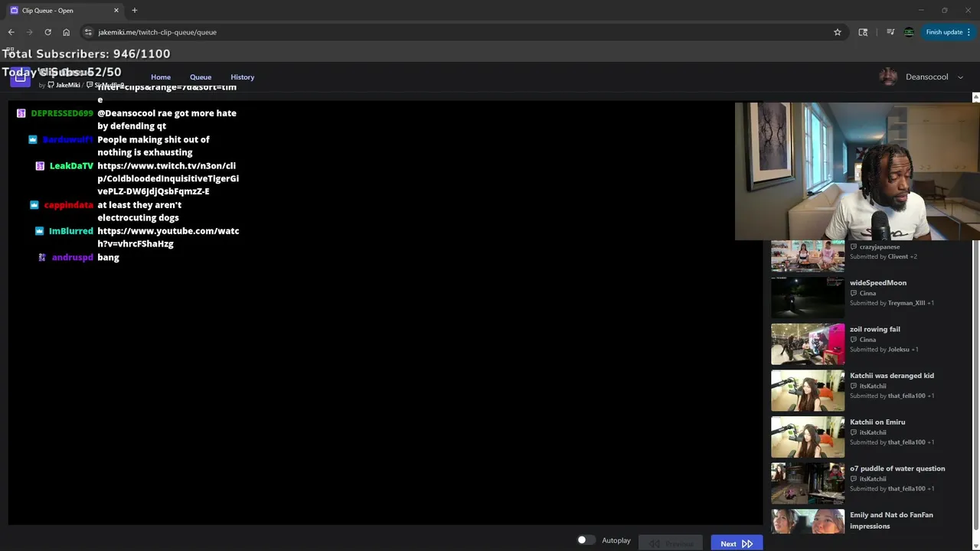Click the Katchii was deranged kid title
The height and width of the screenshot is (551, 980).
coord(892,376)
